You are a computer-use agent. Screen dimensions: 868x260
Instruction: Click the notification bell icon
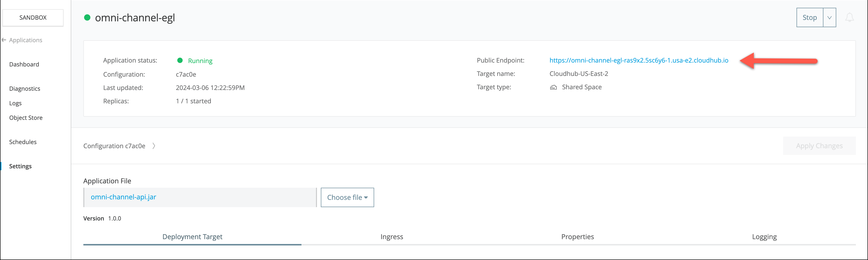click(x=850, y=17)
